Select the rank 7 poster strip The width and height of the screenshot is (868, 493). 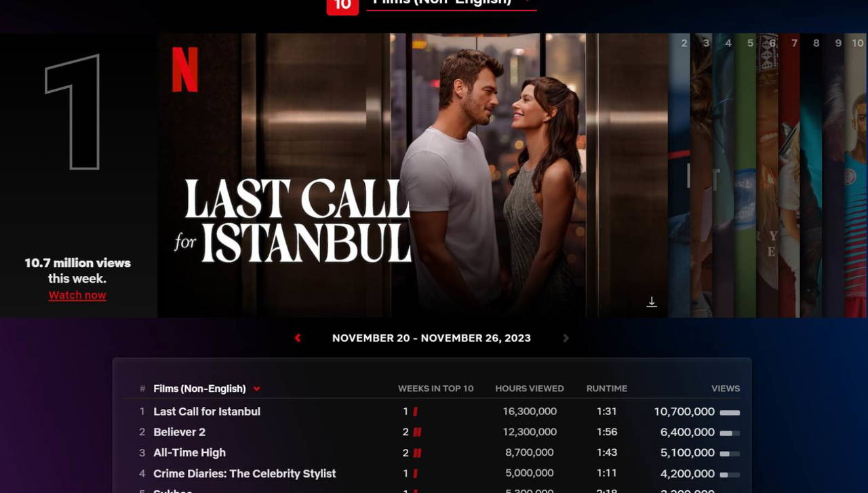(x=790, y=176)
